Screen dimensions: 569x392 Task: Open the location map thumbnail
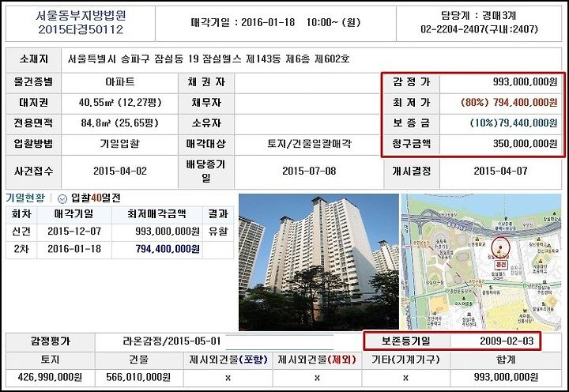coord(481,262)
